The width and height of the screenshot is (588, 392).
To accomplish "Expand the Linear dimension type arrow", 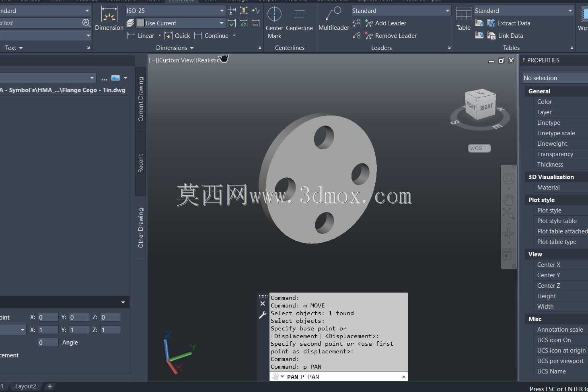I will (160, 35).
